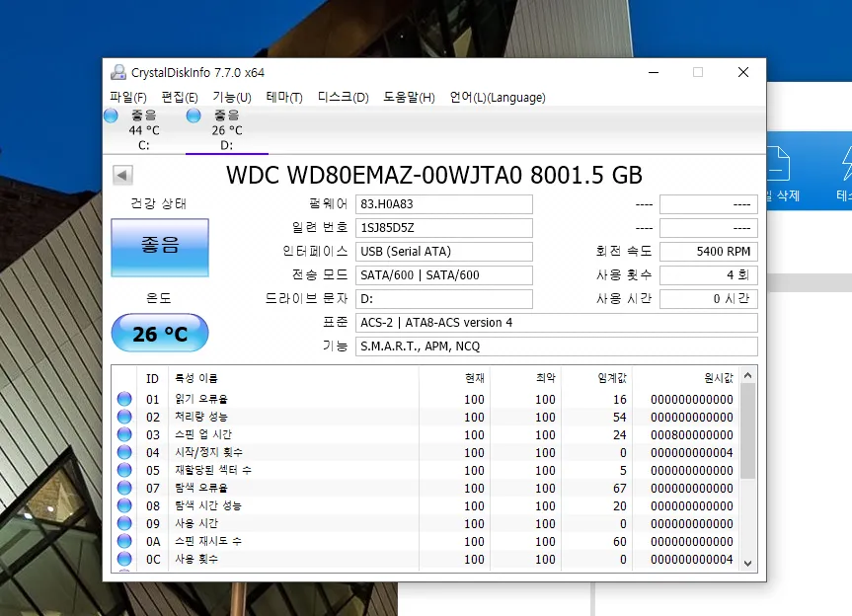Click the attribute list scrollbar thumb

[x=747, y=431]
